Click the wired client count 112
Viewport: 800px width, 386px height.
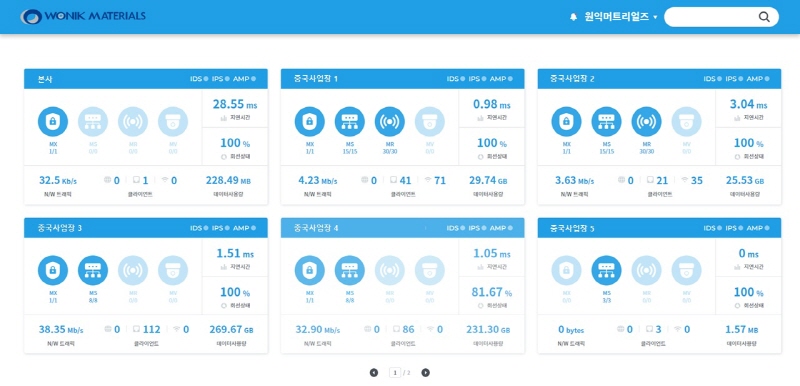(151, 329)
